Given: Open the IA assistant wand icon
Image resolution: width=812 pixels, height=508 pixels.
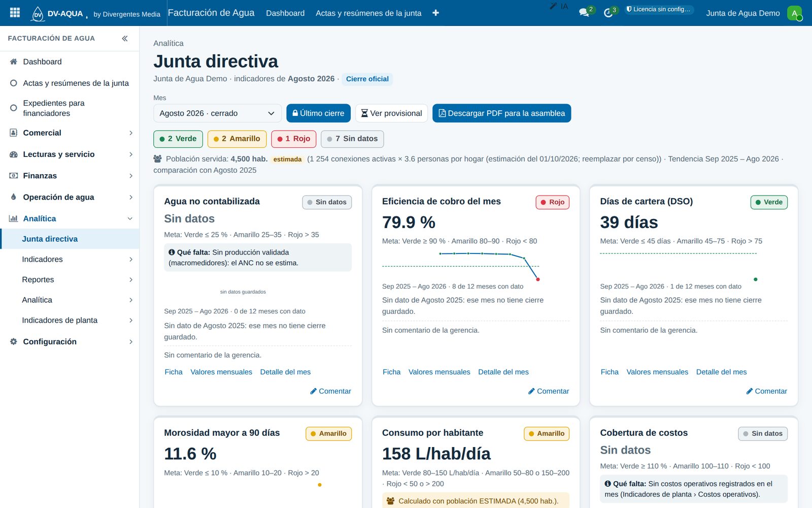Looking at the screenshot, I should point(553,6).
